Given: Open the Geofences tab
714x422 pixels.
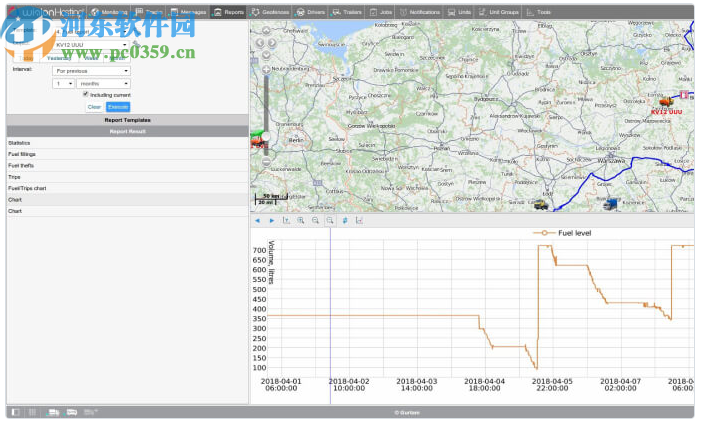Looking at the screenshot, I should tap(270, 12).
